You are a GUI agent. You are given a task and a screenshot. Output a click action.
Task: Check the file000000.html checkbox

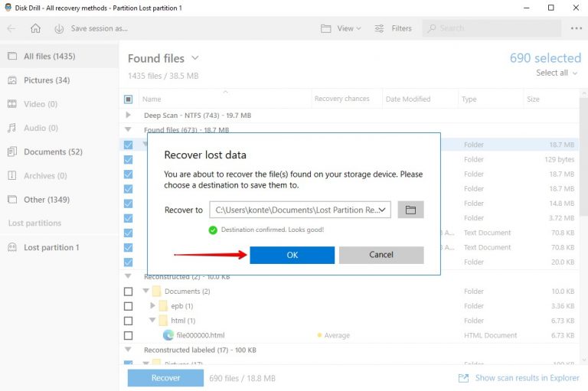click(x=128, y=335)
